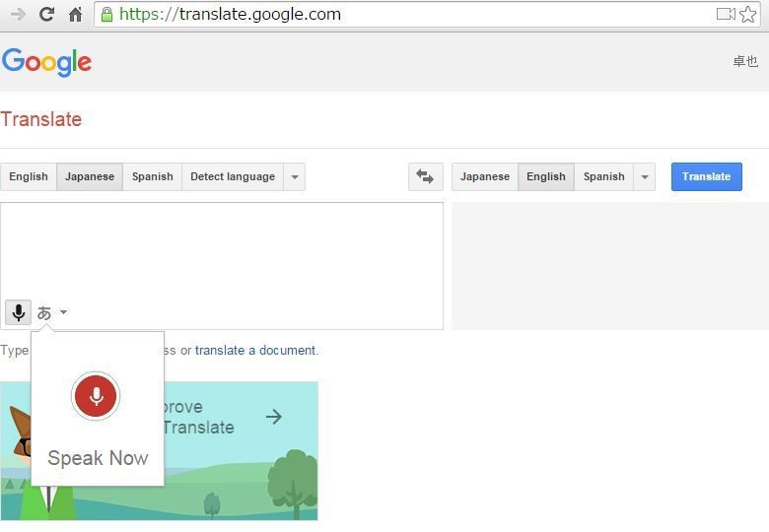Click the blue Translate button
The width and height of the screenshot is (769, 532).
point(707,177)
